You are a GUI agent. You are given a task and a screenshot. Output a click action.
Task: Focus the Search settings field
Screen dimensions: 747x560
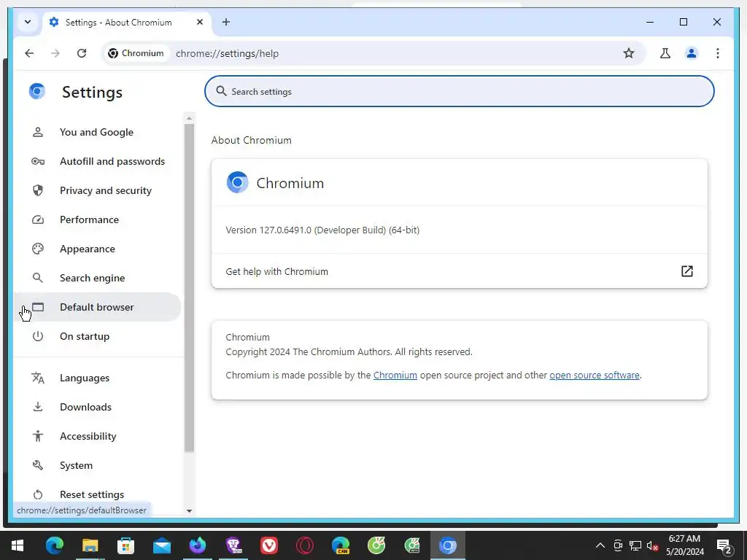click(460, 91)
